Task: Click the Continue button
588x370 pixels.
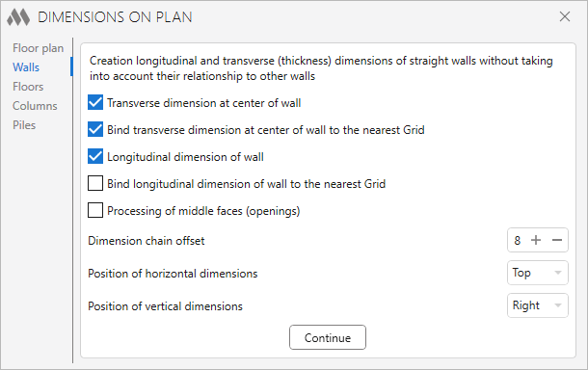Action: pyautogui.click(x=328, y=337)
